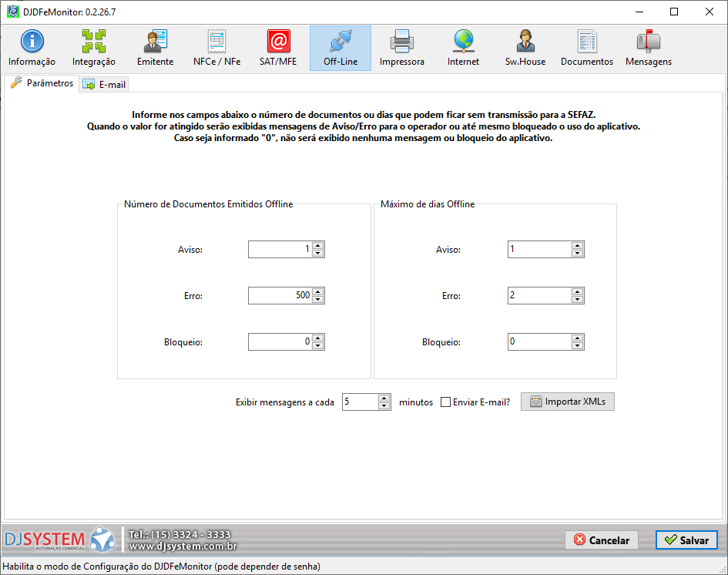Screen dimensions: 728x575
Task: Click the www.djsystem.com.br website text
Action: point(183,546)
